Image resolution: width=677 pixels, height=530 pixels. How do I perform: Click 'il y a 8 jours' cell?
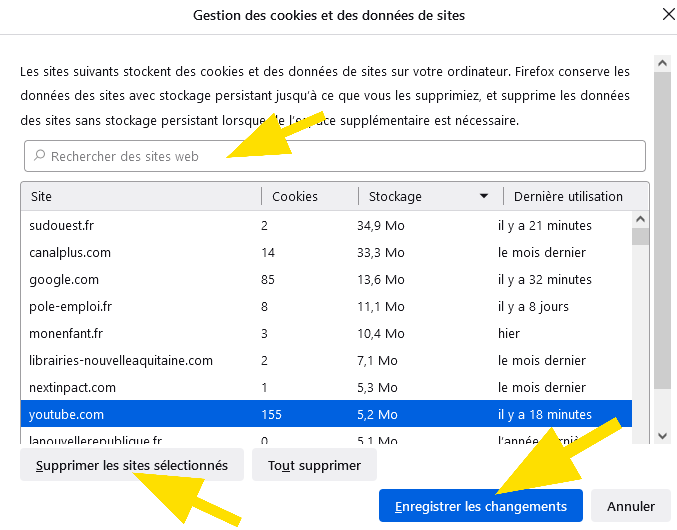click(533, 307)
